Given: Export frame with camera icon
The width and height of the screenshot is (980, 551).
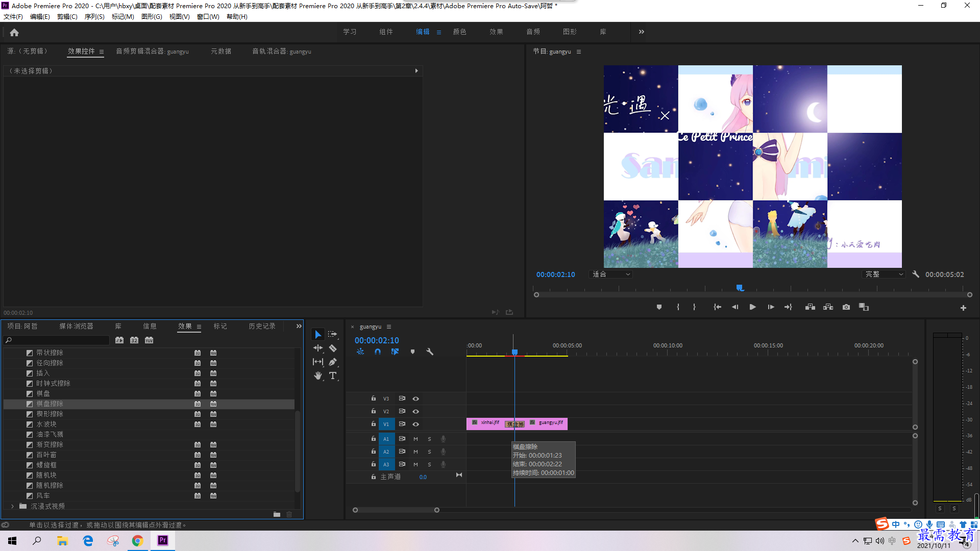Looking at the screenshot, I should tap(846, 307).
